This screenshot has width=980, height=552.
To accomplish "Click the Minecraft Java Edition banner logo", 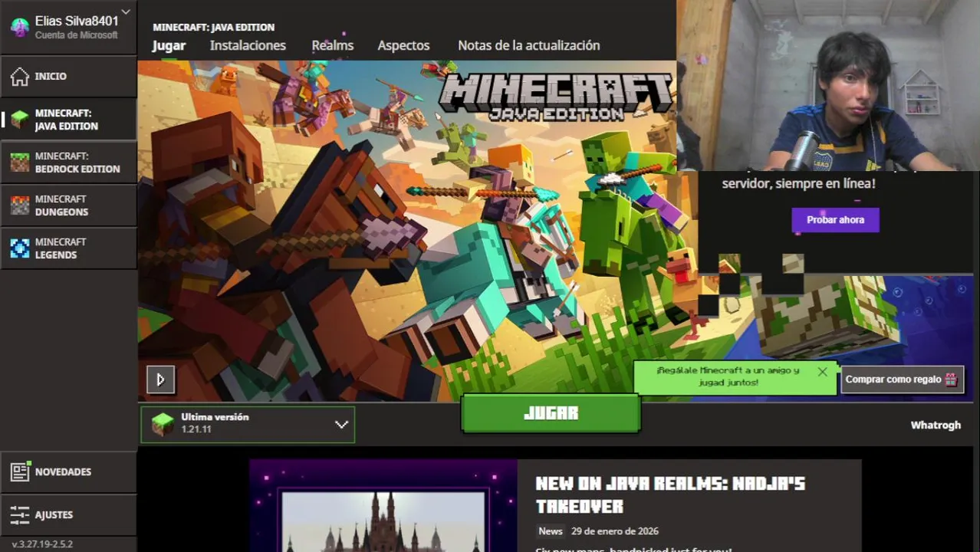I will coord(555,97).
